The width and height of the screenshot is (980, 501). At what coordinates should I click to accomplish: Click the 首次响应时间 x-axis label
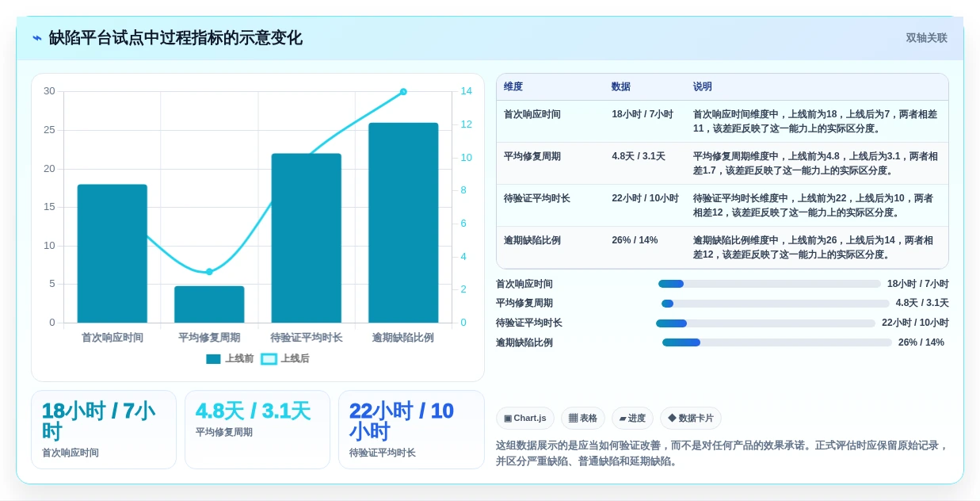pos(112,338)
